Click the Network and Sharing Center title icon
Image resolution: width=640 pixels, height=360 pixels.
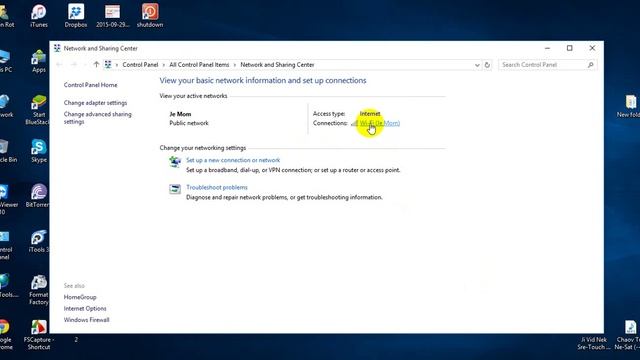57,48
